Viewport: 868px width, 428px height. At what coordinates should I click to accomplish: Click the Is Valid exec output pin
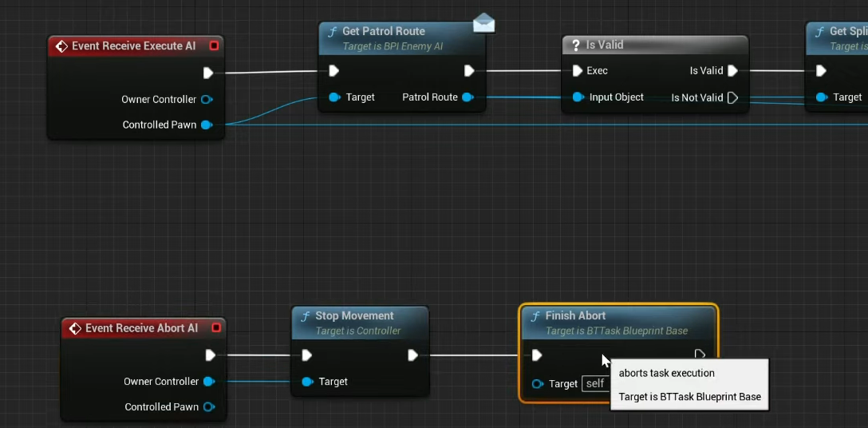point(732,71)
